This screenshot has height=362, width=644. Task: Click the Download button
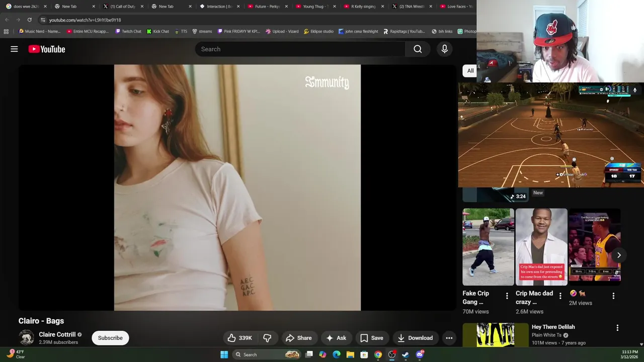click(x=415, y=338)
